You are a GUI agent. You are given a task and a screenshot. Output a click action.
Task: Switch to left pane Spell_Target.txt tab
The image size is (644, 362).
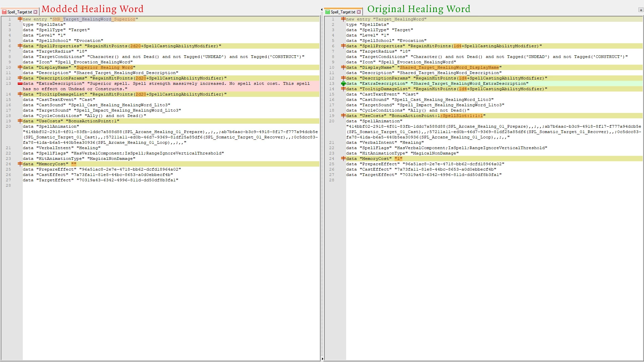pos(19,12)
